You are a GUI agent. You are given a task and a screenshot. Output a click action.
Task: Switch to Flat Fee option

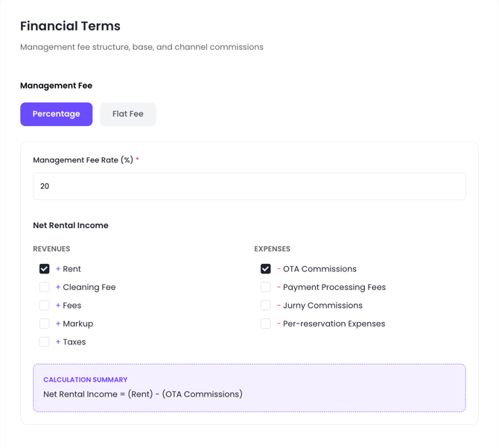[128, 114]
